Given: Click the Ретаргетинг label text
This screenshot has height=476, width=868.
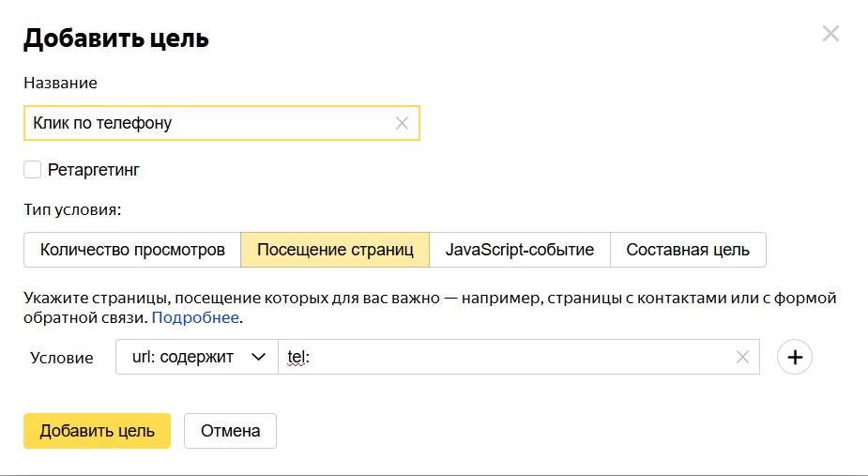Looking at the screenshot, I should 93,170.
